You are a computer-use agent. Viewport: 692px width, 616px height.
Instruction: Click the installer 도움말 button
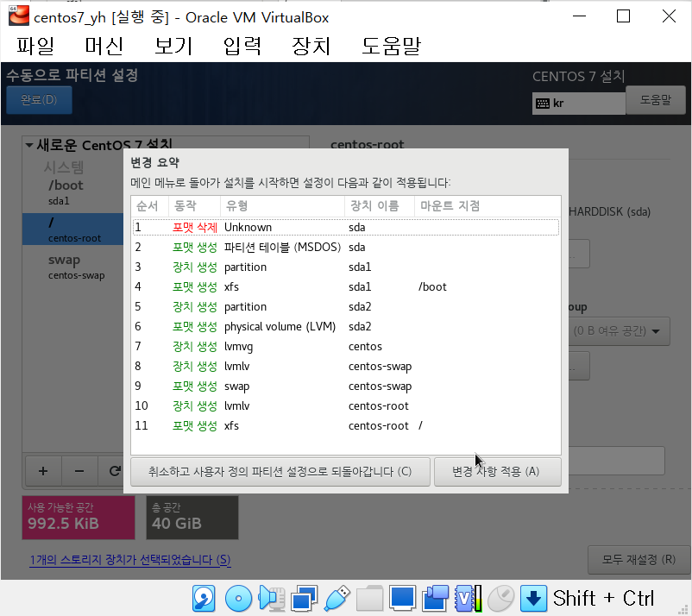pyautogui.click(x=656, y=100)
